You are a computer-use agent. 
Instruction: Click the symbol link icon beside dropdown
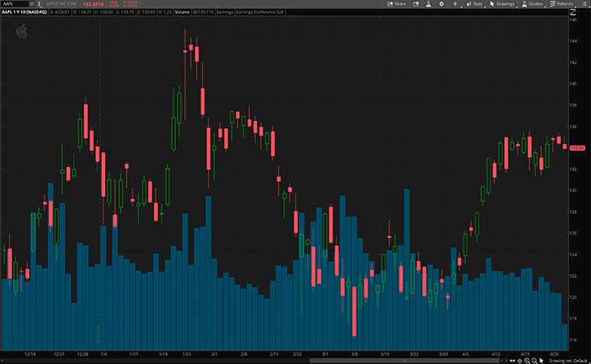click(x=39, y=4)
